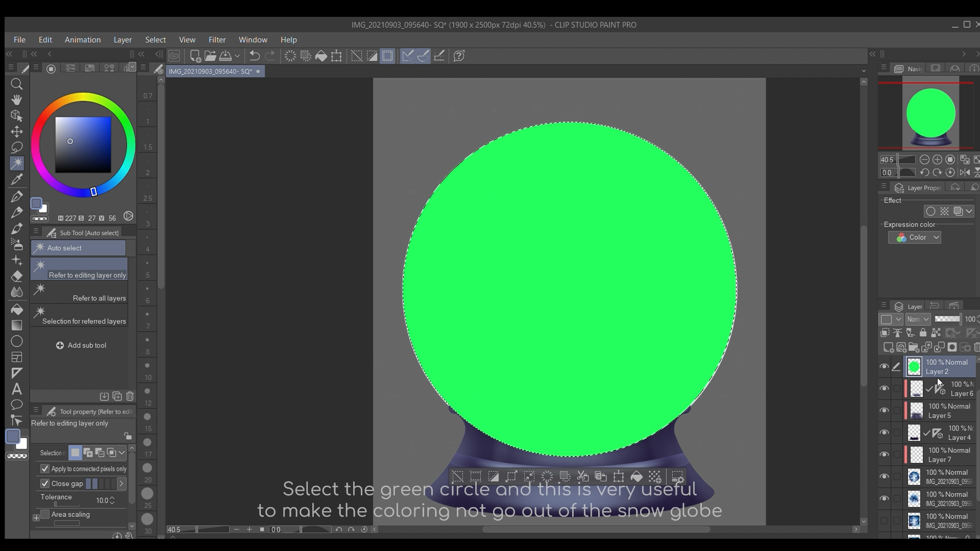980x551 pixels.
Task: Enable Apply to connected pixels only
Action: coord(45,469)
